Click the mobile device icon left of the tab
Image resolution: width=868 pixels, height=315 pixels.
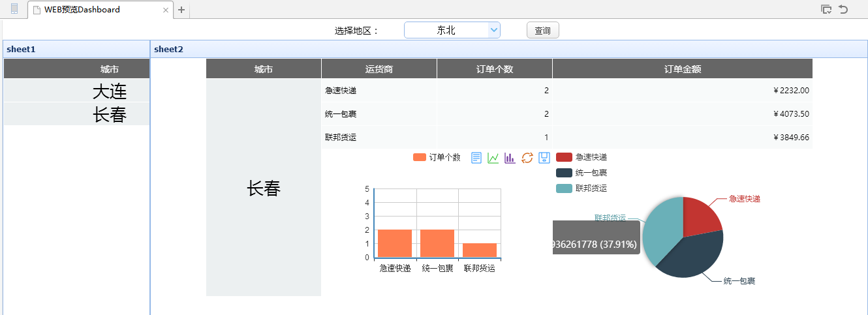pyautogui.click(x=14, y=9)
